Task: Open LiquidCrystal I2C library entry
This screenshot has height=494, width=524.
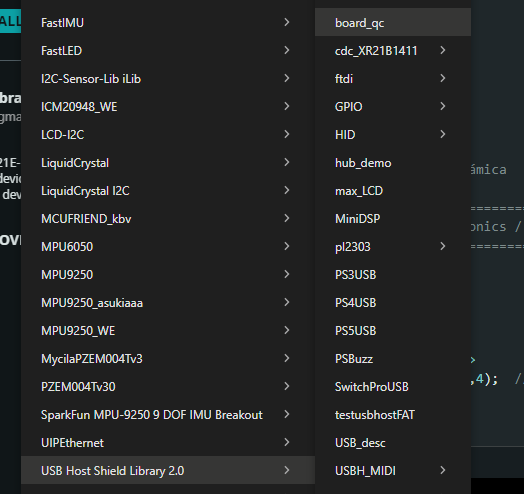Action: tap(168, 191)
